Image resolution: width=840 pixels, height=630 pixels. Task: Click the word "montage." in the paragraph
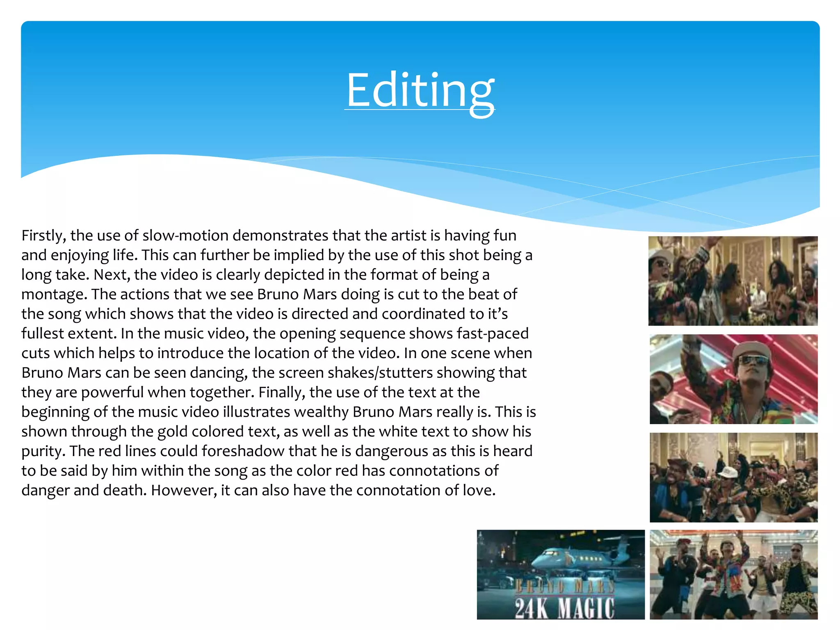click(54, 294)
